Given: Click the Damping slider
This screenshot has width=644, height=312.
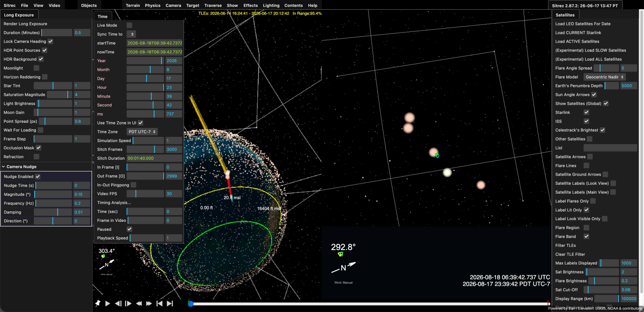Looking at the screenshot, I should (53, 212).
